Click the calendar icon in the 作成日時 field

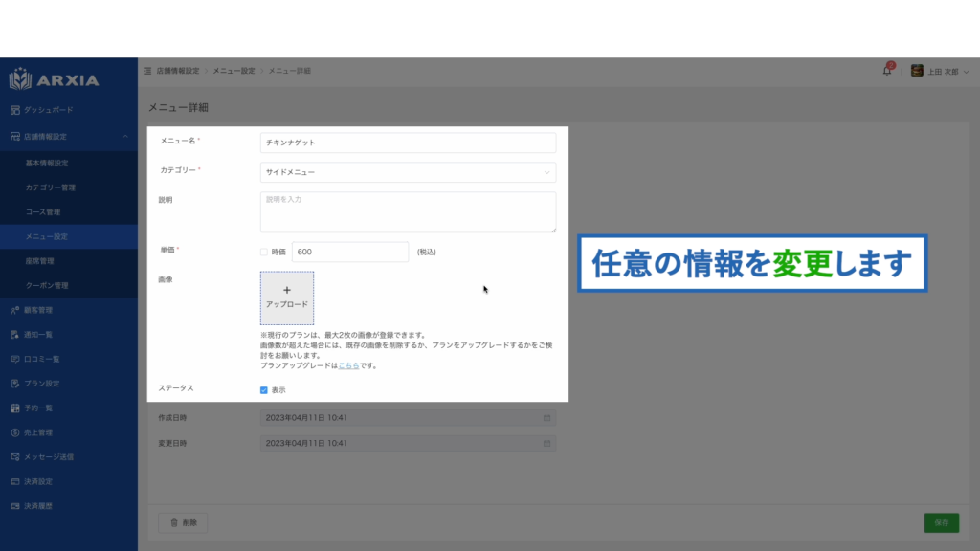[546, 418]
